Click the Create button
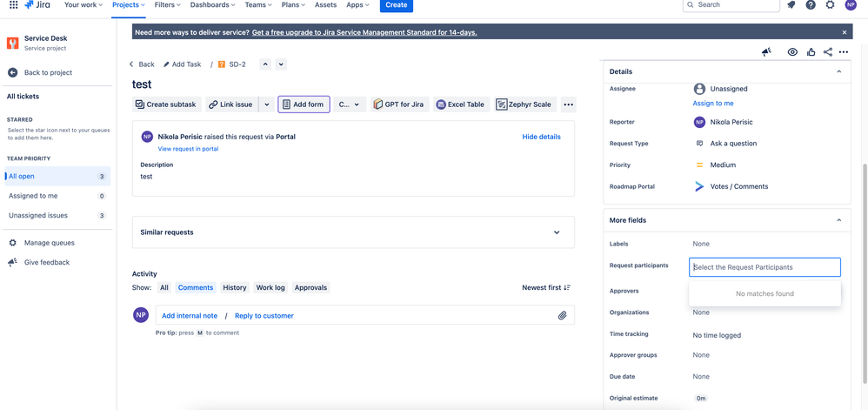The image size is (868, 410). tap(397, 5)
